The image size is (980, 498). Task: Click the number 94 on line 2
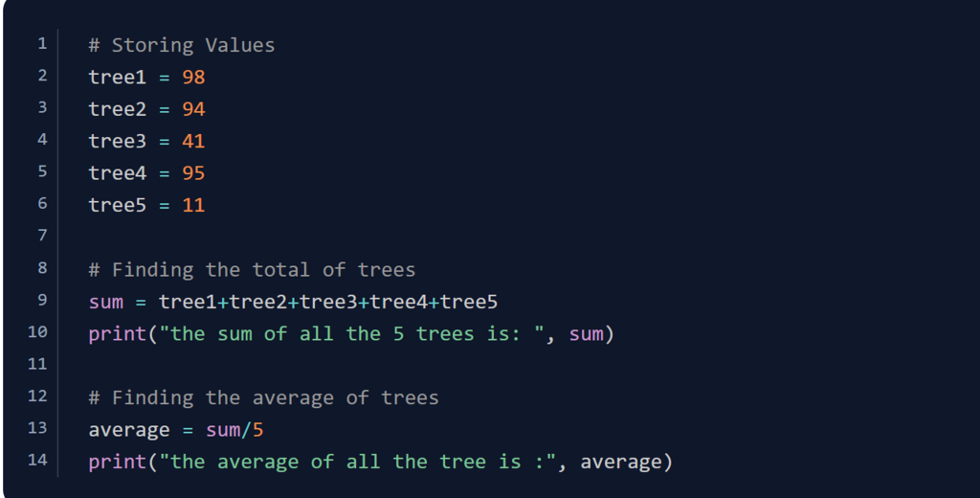(x=193, y=109)
